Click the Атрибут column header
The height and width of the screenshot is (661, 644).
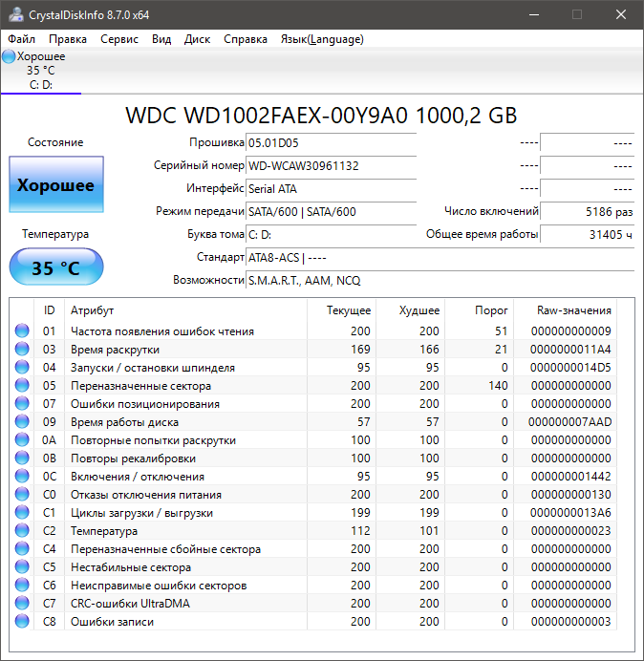(x=185, y=310)
